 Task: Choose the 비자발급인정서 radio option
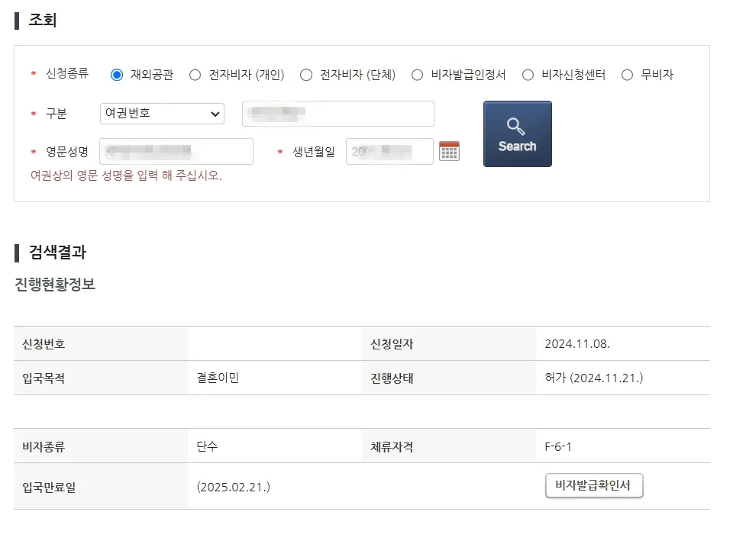point(417,75)
